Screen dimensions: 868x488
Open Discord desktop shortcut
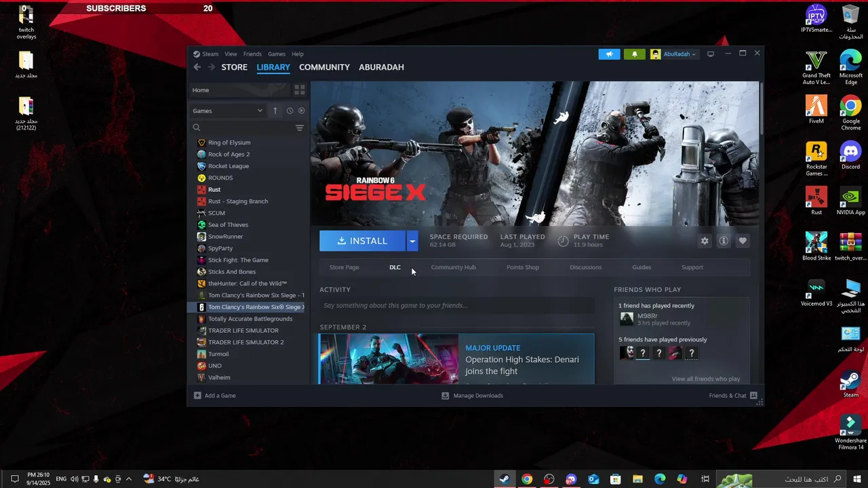[x=850, y=155]
